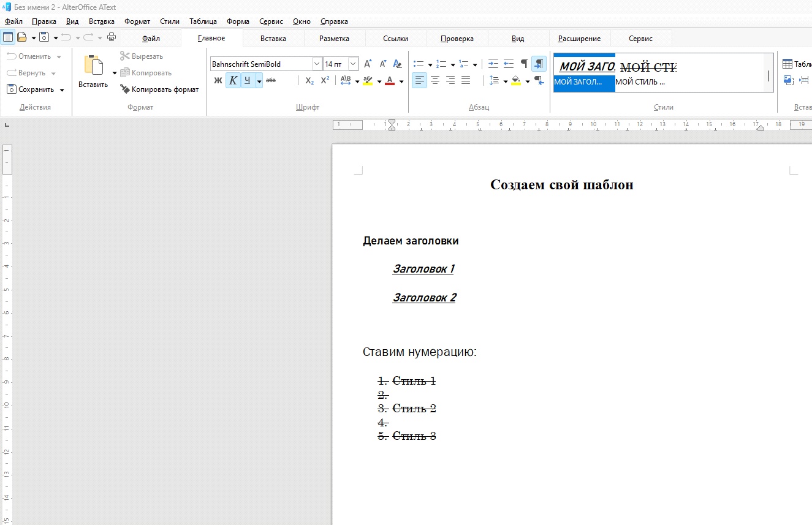
Task: Click Копировать формат paintbrush tool
Action: pyautogui.click(x=159, y=89)
